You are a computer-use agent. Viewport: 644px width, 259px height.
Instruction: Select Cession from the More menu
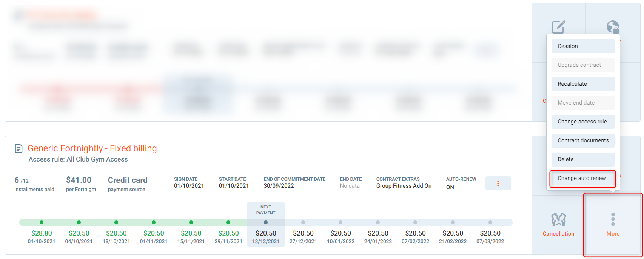(x=583, y=46)
